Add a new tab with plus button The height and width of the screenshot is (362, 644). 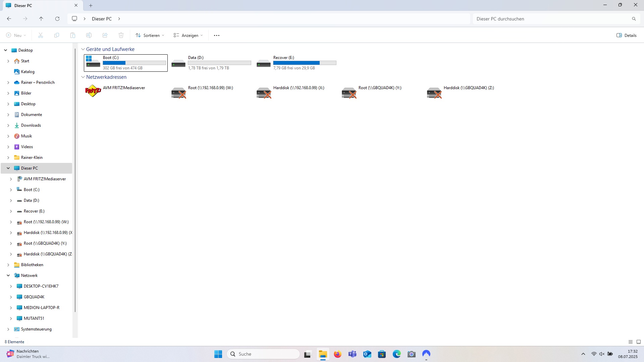(91, 5)
